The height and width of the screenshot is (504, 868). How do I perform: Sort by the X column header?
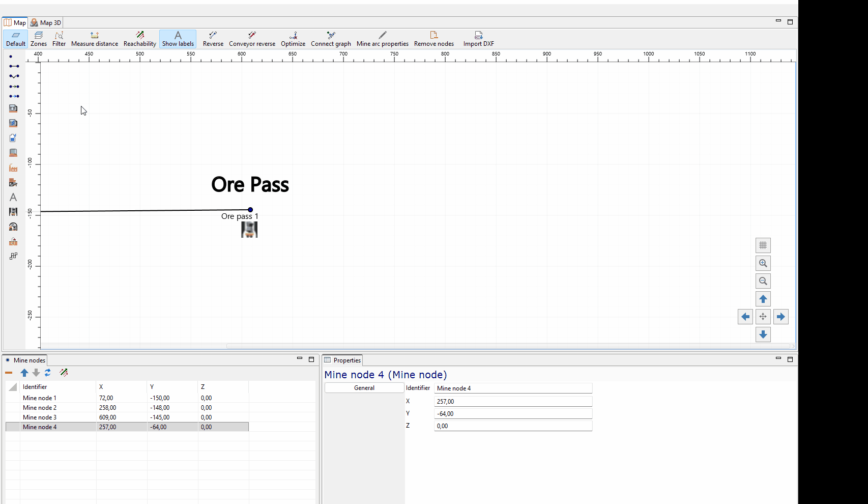(122, 387)
